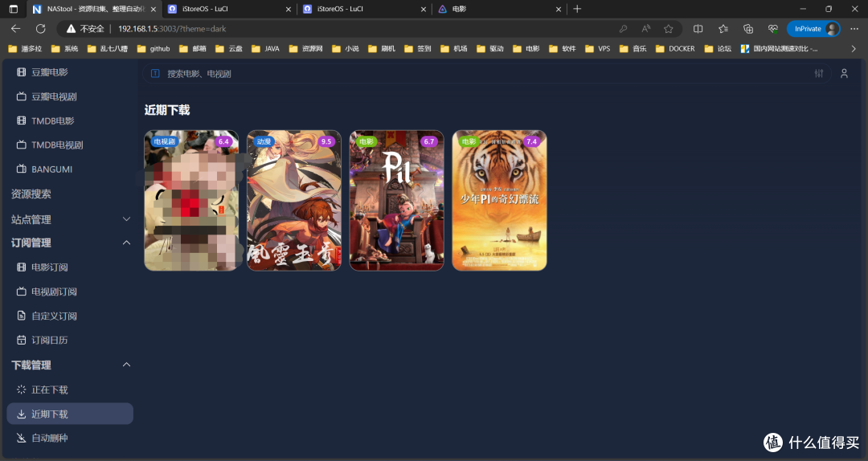Open the 少年PI的奇幻漂流 poster

(x=499, y=200)
